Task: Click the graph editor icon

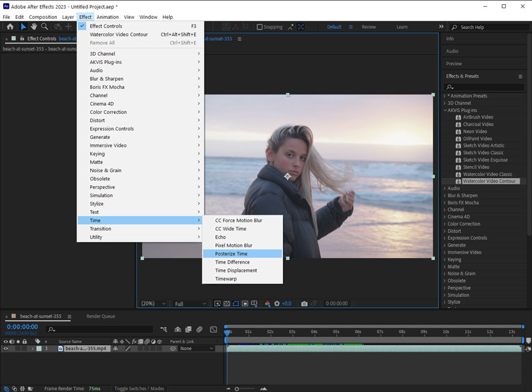Action: pyautogui.click(x=213, y=329)
